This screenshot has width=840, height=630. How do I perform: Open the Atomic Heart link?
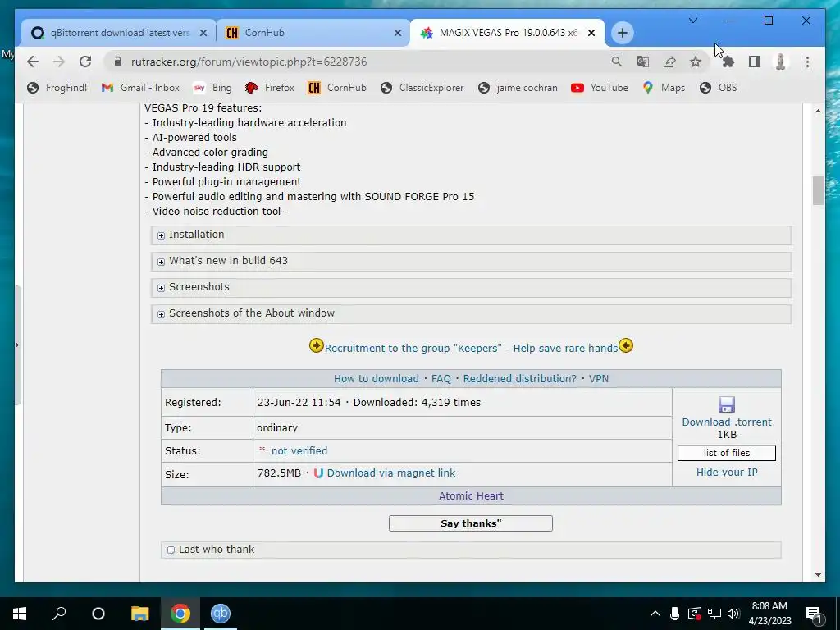pyautogui.click(x=471, y=496)
